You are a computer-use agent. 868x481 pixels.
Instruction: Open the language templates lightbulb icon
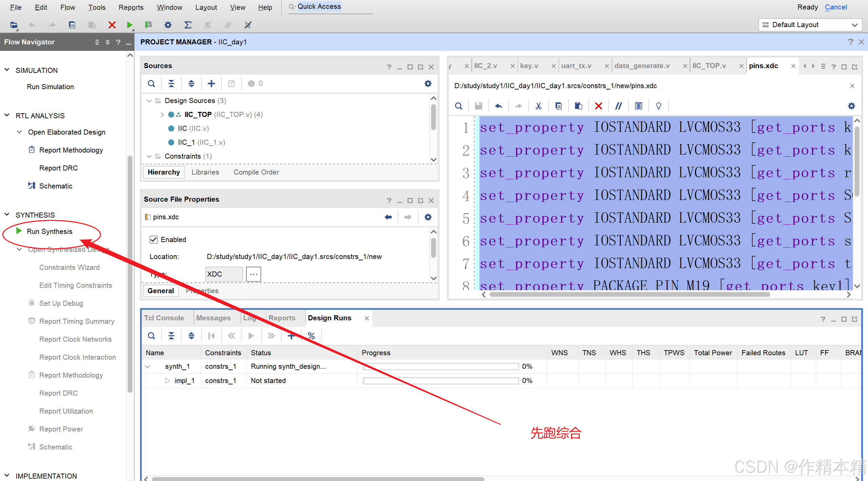pos(658,106)
